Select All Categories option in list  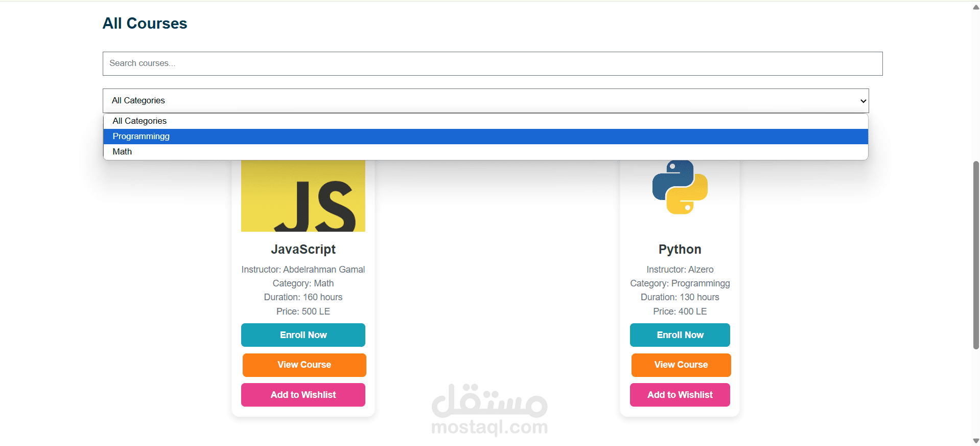[485, 121]
